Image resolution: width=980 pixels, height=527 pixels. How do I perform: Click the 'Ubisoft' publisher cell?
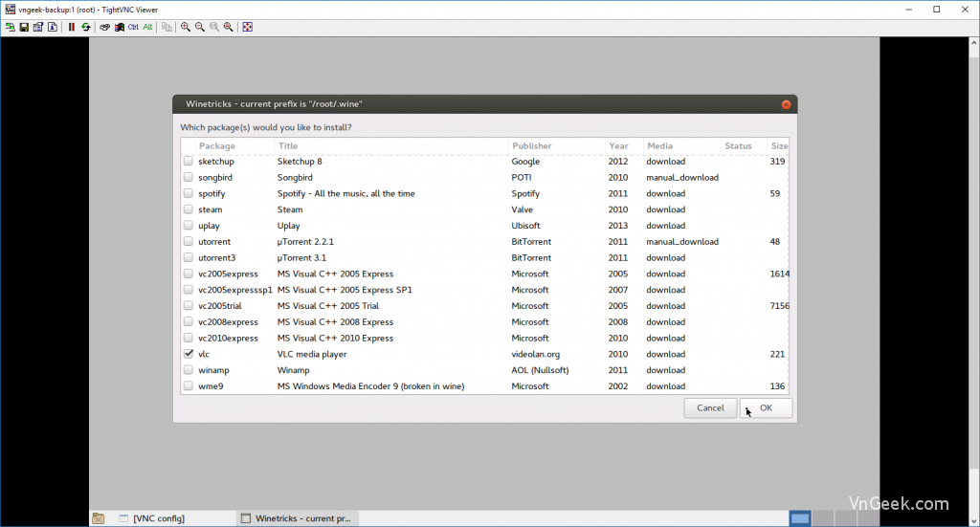click(525, 226)
